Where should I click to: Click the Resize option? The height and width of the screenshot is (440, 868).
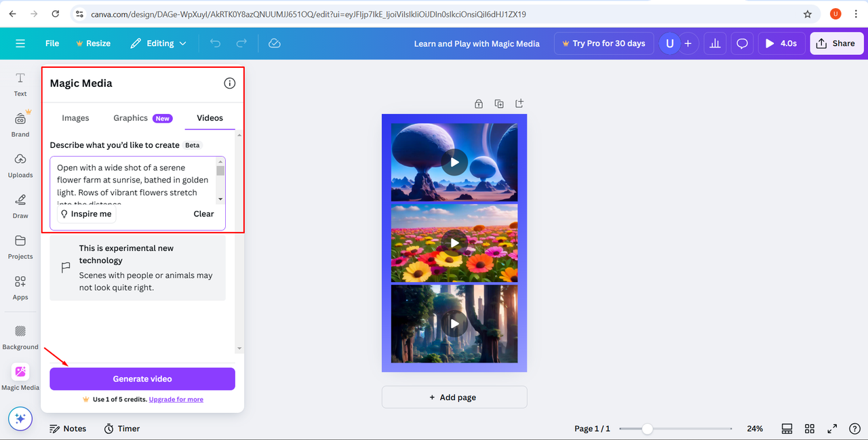pos(93,43)
